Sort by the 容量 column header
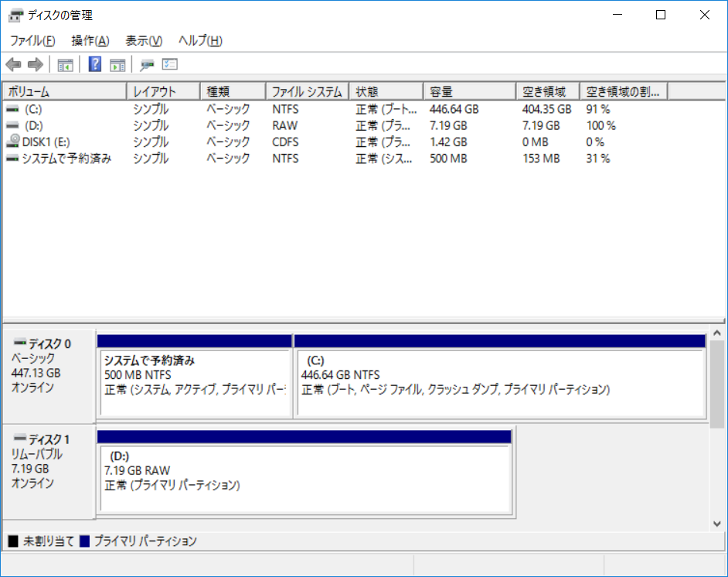Screen dimensions: 728x577 pyautogui.click(x=470, y=91)
